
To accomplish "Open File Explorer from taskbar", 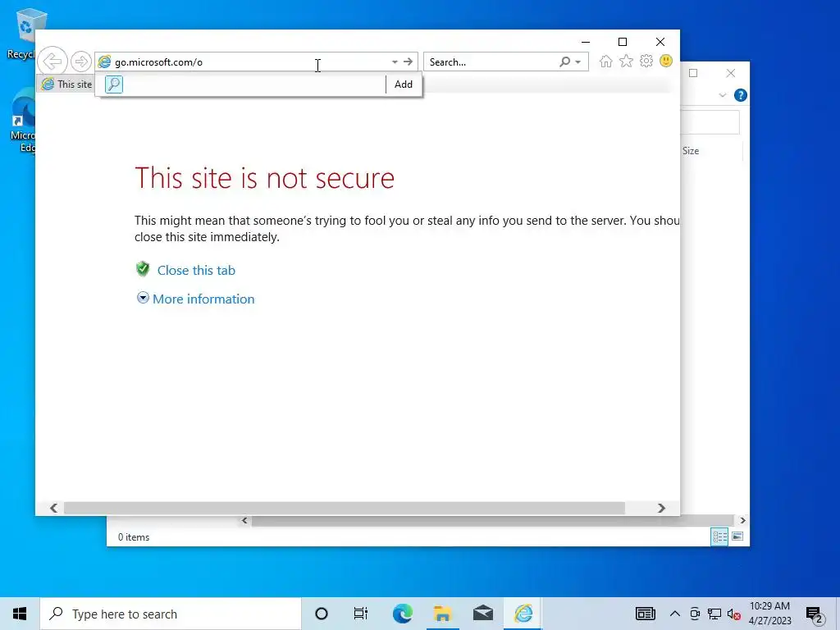I will click(x=442, y=614).
